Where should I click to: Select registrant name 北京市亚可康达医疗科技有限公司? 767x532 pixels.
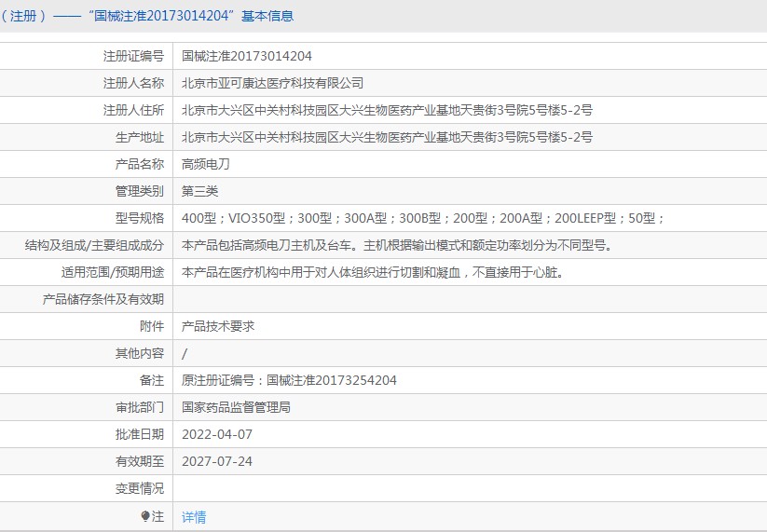point(272,83)
